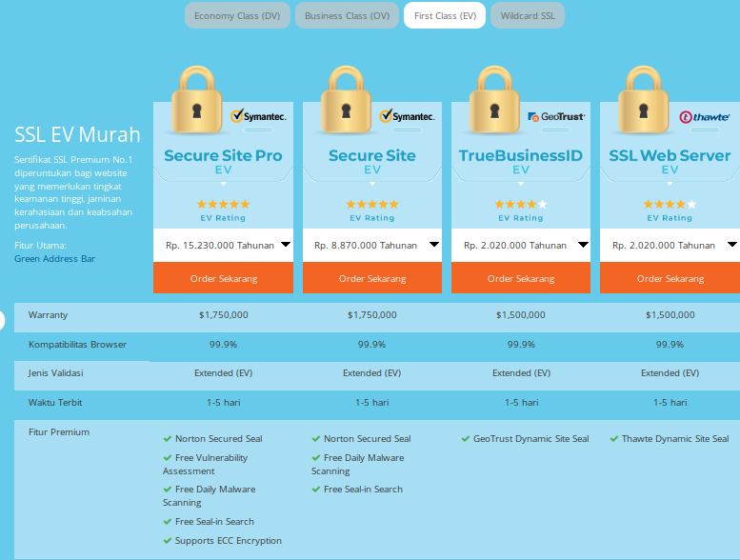Click star rating under SSL Web Server
The width and height of the screenshot is (740, 560).
coord(670,204)
